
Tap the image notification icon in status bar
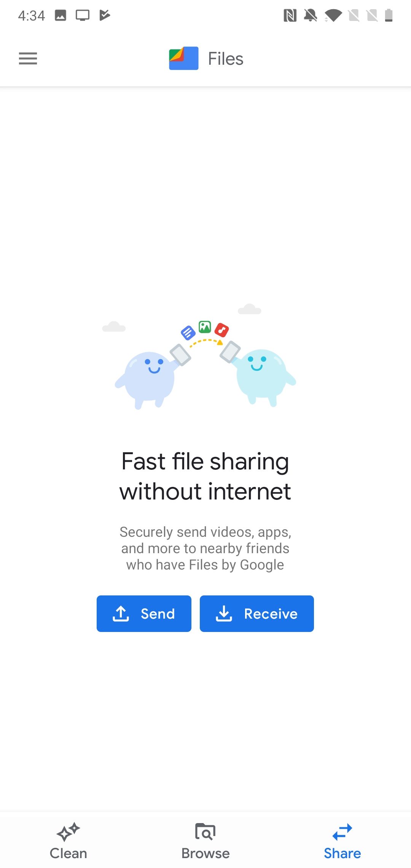tap(61, 15)
